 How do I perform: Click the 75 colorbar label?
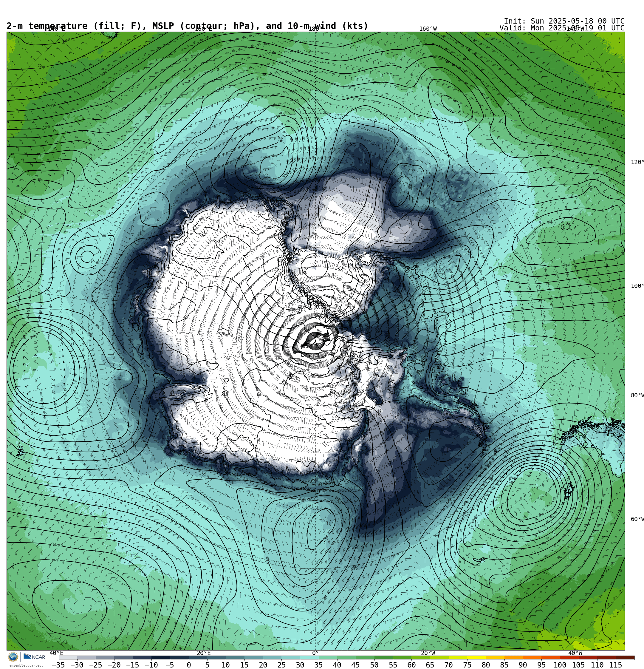pos(467,665)
